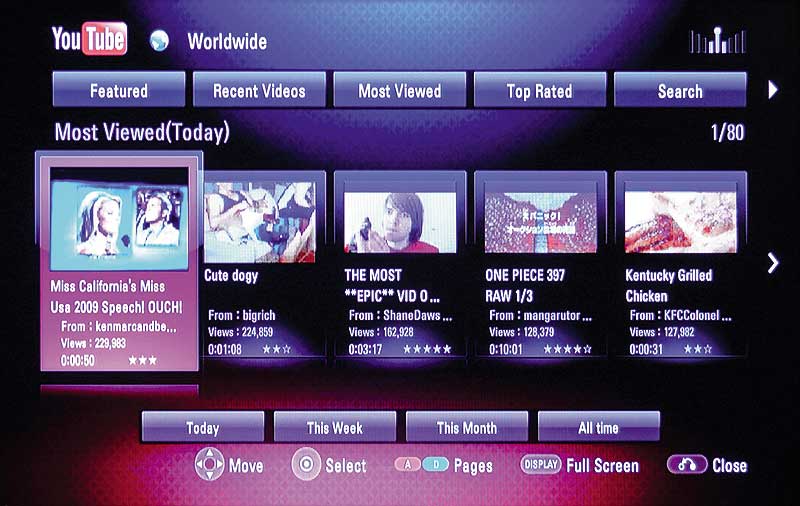Filter by Today
Image resolution: width=800 pixels, height=506 pixels.
pyautogui.click(x=203, y=427)
